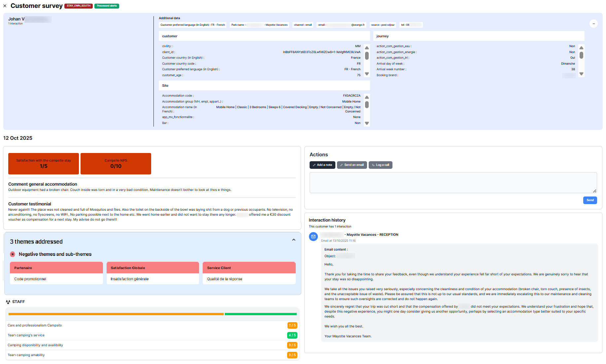This screenshot has width=606, height=364.
Task: Select the Add a note action
Action: (322, 165)
